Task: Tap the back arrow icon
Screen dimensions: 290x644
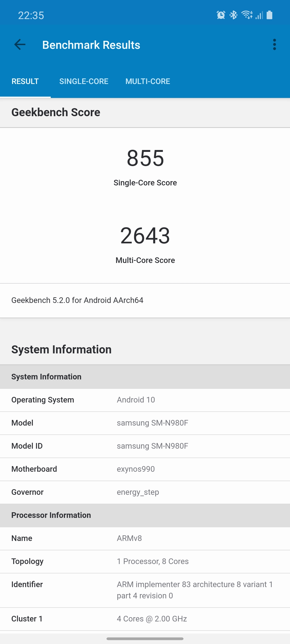Action: tap(20, 45)
